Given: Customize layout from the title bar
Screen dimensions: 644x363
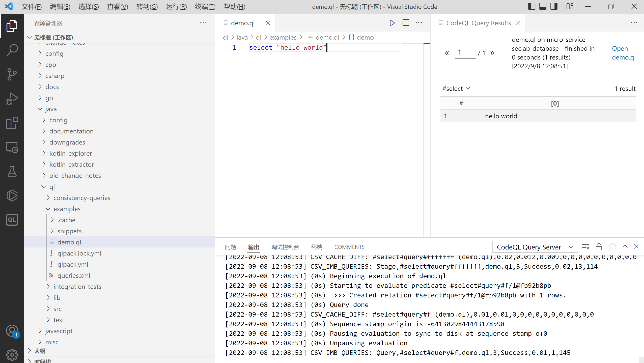Looking at the screenshot, I should tap(570, 7).
